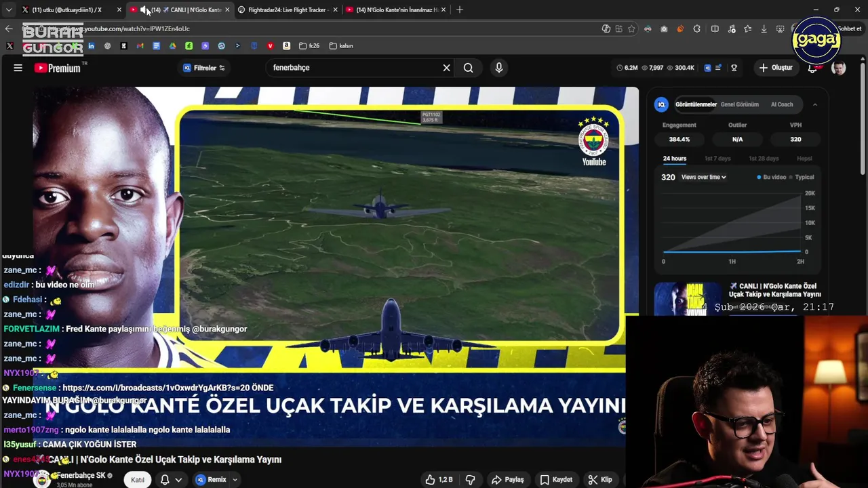Select the 24 hours range

675,159
